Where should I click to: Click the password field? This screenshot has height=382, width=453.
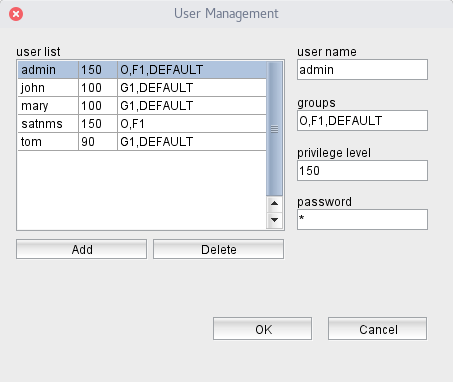[362, 220]
